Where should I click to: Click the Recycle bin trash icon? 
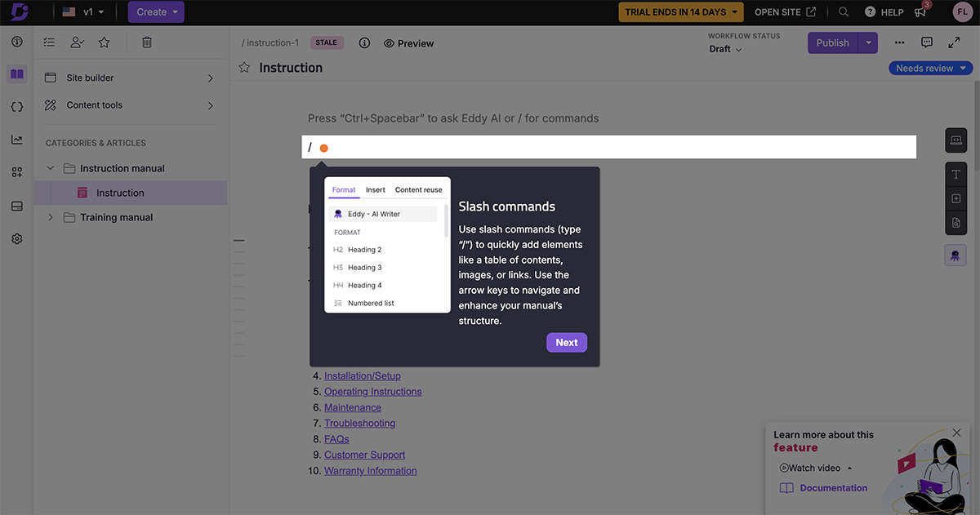pyautogui.click(x=147, y=42)
